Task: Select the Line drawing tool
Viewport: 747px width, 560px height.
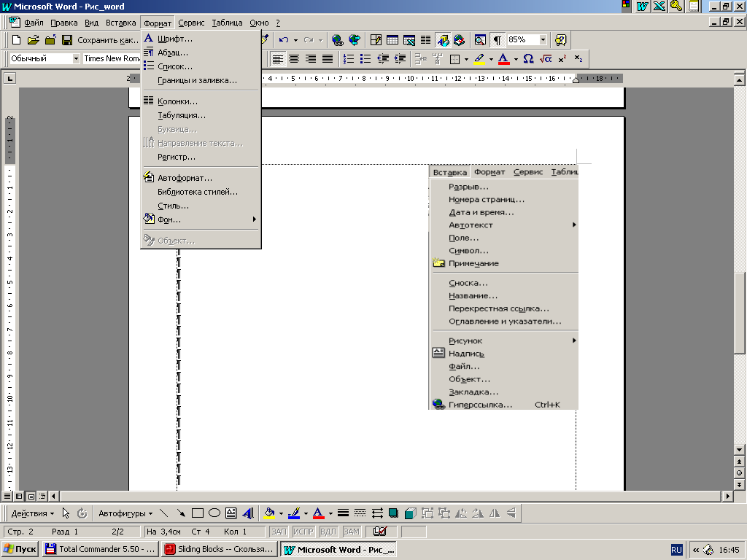Action: click(x=163, y=513)
